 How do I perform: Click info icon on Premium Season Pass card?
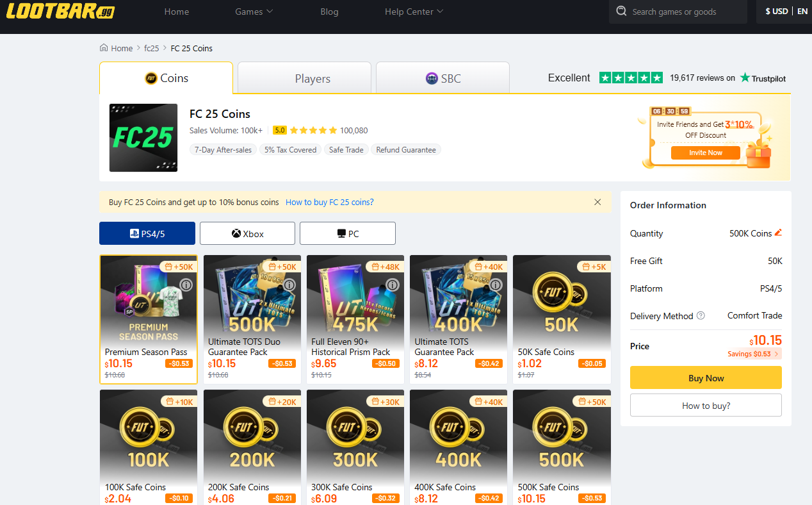click(186, 285)
